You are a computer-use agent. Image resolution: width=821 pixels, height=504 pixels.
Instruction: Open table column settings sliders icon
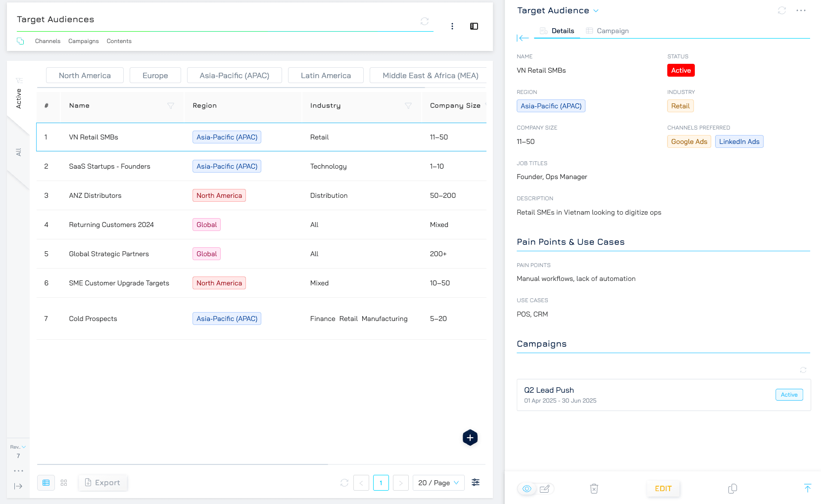click(x=476, y=482)
